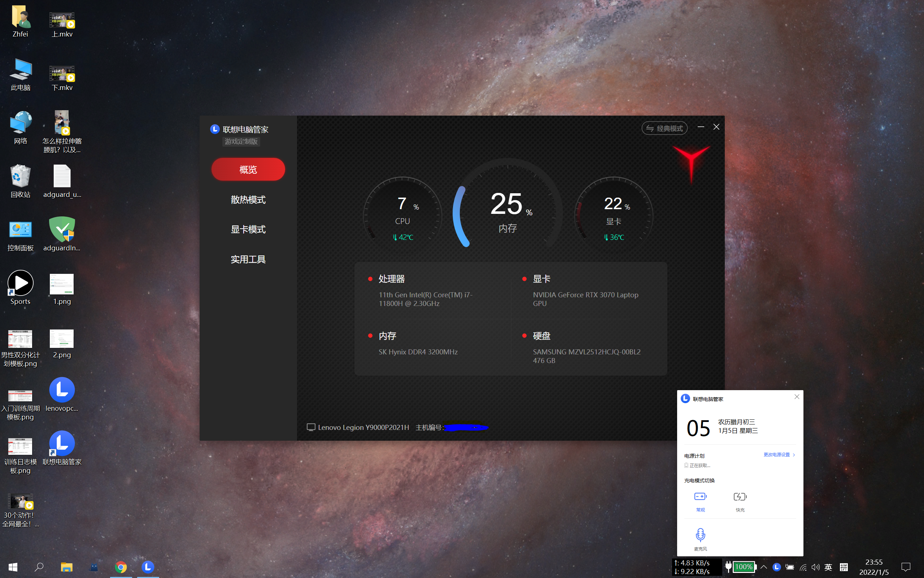This screenshot has width=924, height=578.
Task: Click the 联想电脑管家 logo in sidebar
Action: 215,129
